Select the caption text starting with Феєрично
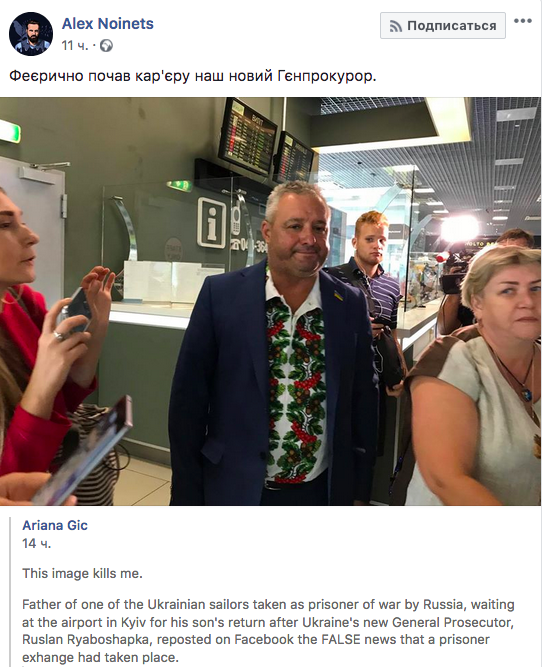Screen dimensions: 542x667 pos(193,76)
